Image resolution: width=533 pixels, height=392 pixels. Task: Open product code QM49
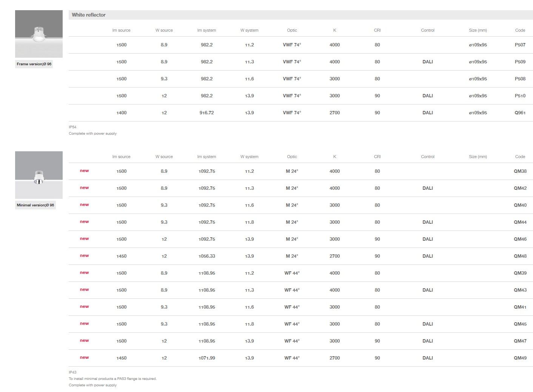(x=520, y=358)
